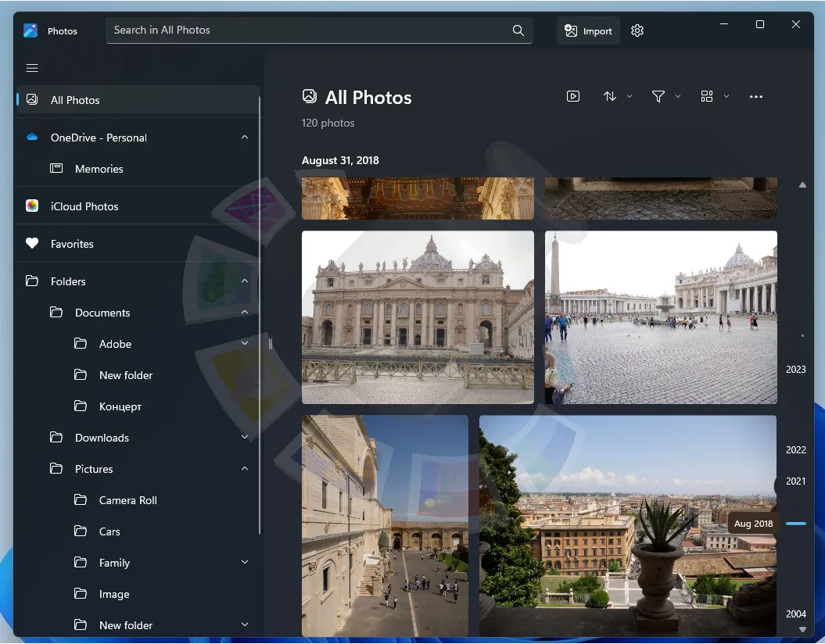
Task: Jump to 2004 on the timeline
Action: point(795,614)
